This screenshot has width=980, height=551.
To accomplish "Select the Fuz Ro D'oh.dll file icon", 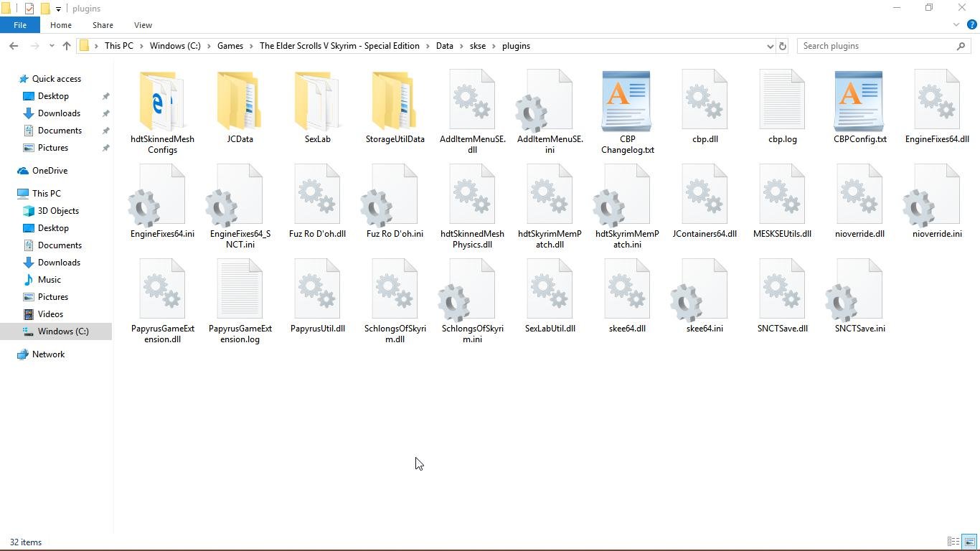I will pos(317,195).
